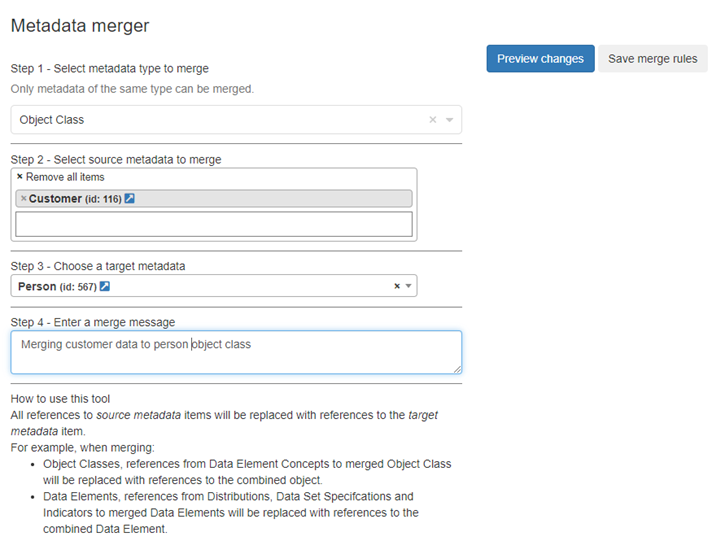712x541 pixels.
Task: Clear the Person target selection x
Action: pyautogui.click(x=396, y=287)
